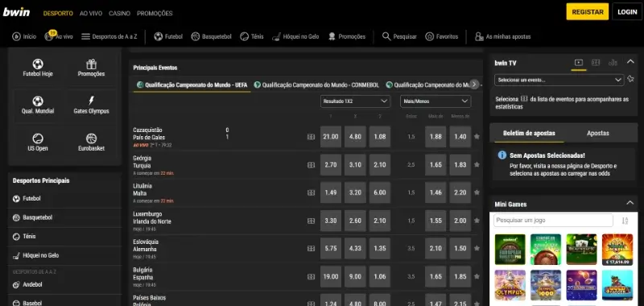Switch bwin TV to statistics chart view
Screen dimensions: 644x306
(x=613, y=63)
